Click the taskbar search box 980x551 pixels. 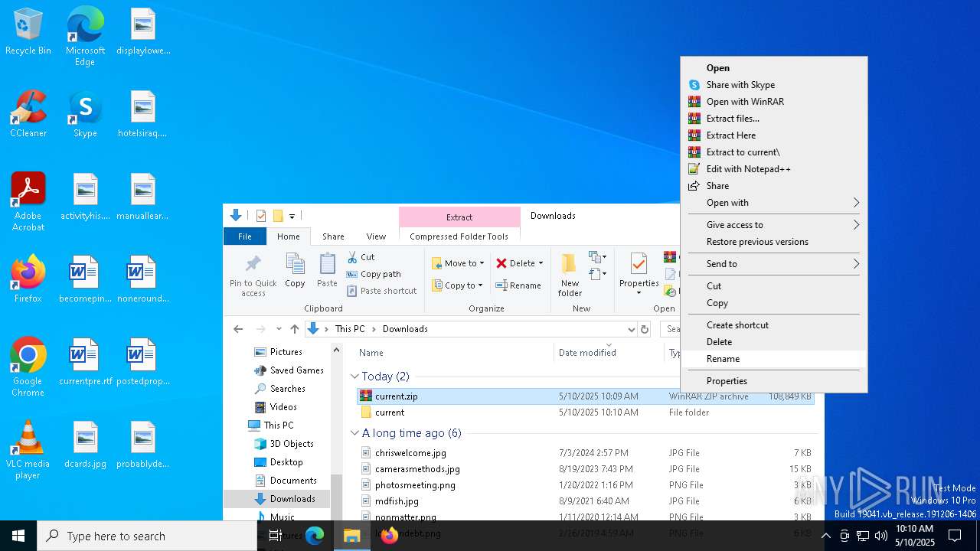point(147,536)
